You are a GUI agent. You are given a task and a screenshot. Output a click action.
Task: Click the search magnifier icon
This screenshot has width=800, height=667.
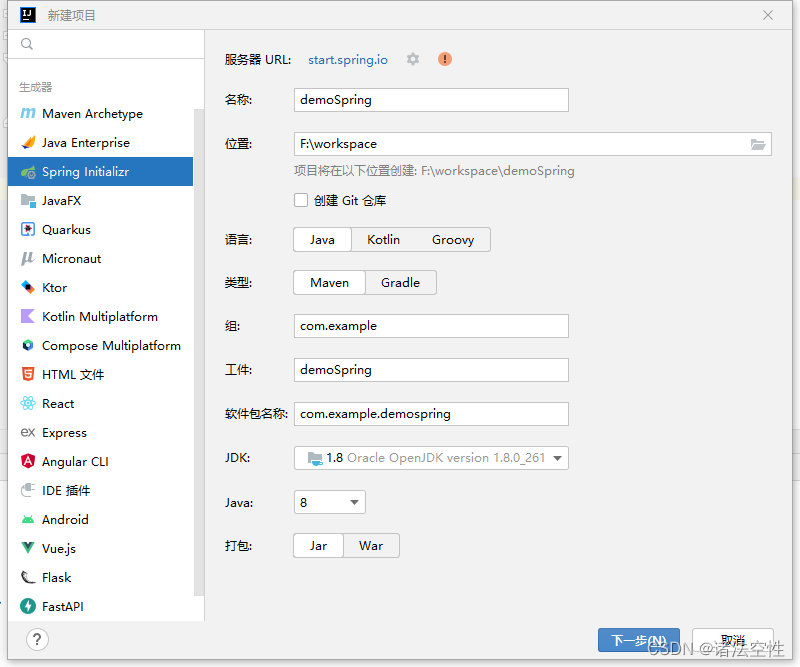pyautogui.click(x=27, y=44)
